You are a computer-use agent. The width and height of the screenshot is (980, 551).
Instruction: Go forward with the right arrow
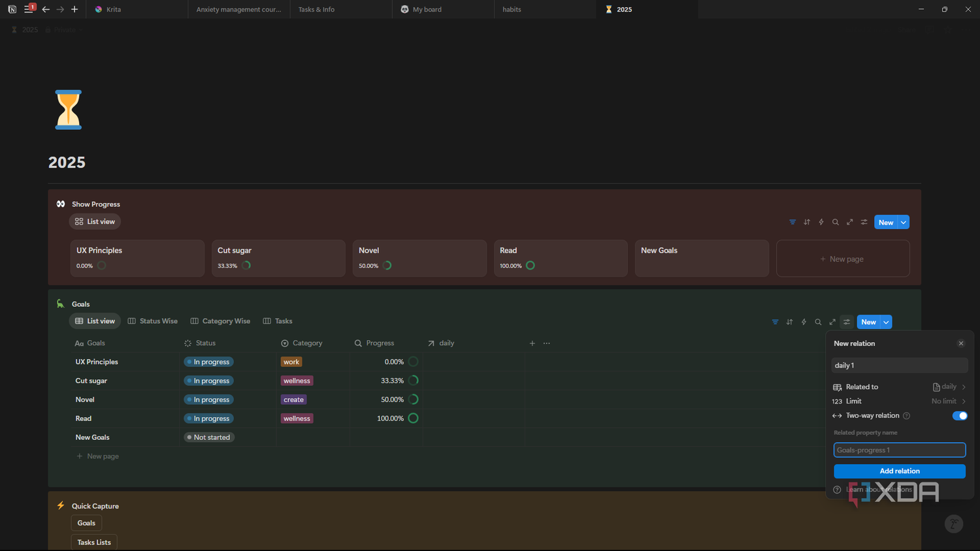point(60,9)
